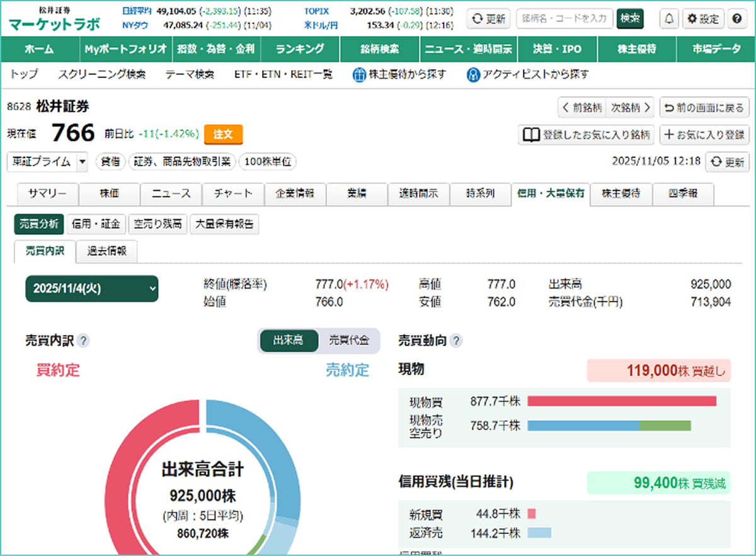The height and width of the screenshot is (556, 756).
Task: Click the green 検索 search button
Action: coord(630,19)
